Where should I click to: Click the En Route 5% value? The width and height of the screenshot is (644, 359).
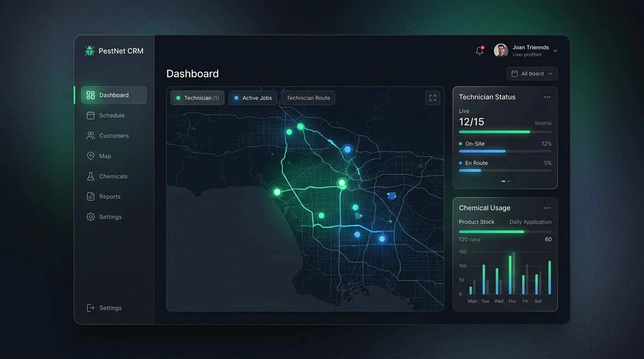pyautogui.click(x=548, y=163)
